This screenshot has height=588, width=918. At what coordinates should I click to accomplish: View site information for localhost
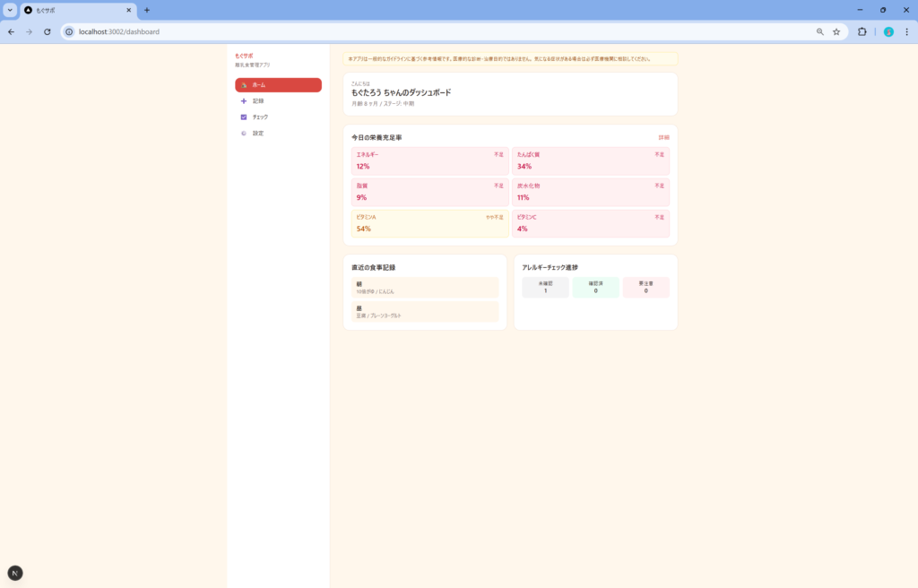(69, 31)
